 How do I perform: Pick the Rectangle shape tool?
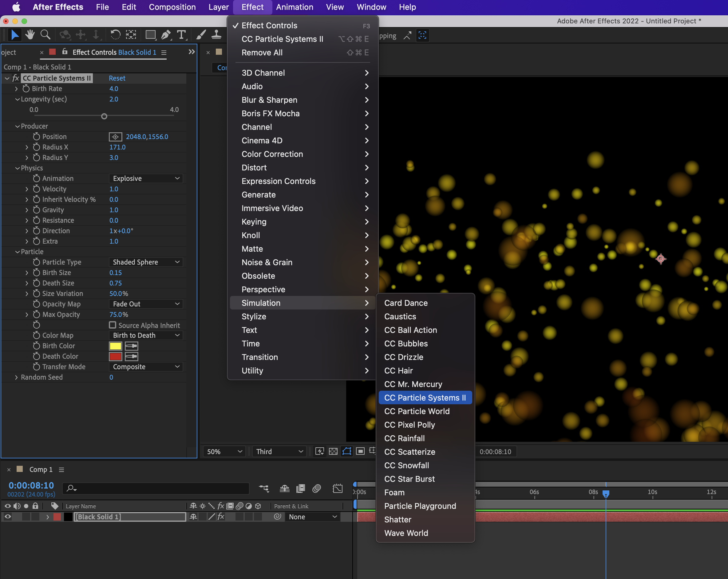pyautogui.click(x=150, y=35)
